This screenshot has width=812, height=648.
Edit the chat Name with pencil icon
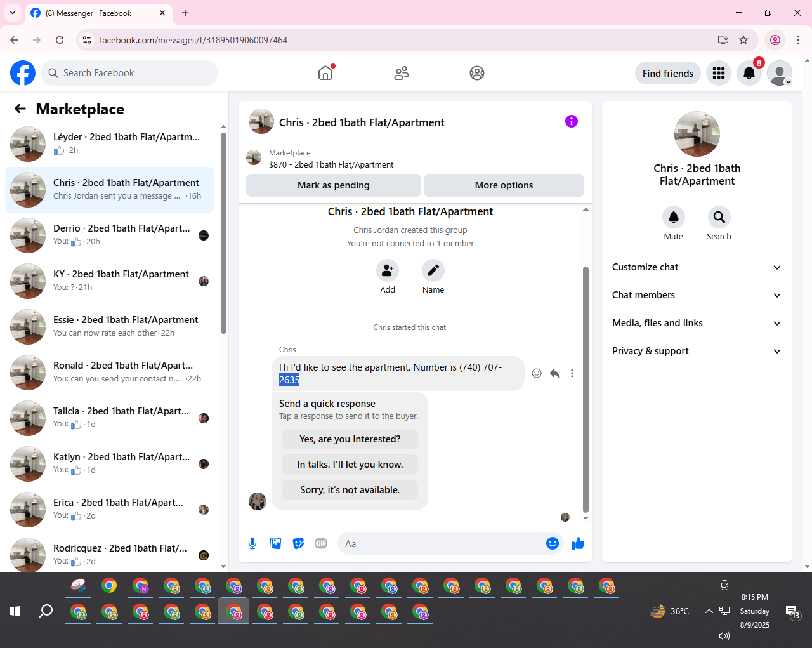coord(433,270)
